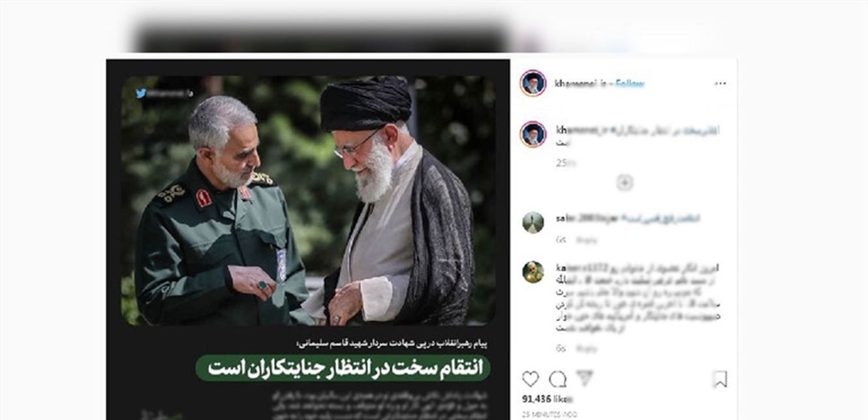Open the second commenter's profile avatar
This screenshot has width=868, height=420.
click(x=533, y=272)
